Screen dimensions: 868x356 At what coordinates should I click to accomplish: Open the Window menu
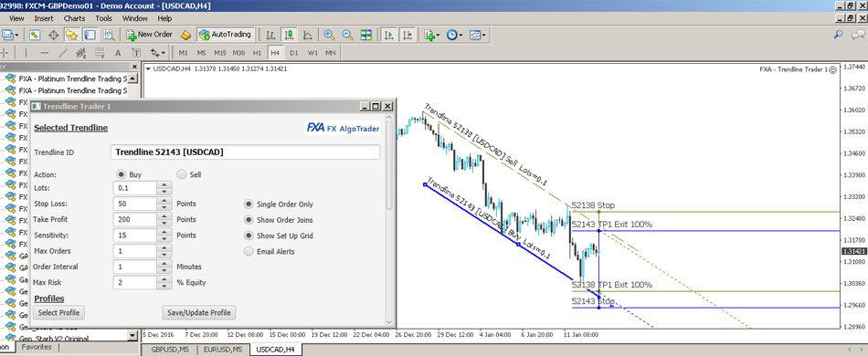click(x=135, y=18)
